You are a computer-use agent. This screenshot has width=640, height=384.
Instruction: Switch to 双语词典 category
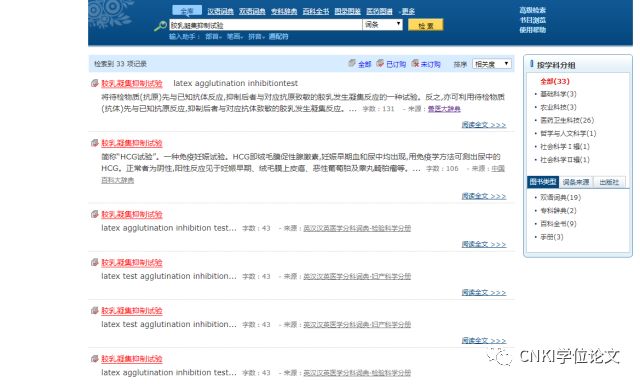pos(252,11)
